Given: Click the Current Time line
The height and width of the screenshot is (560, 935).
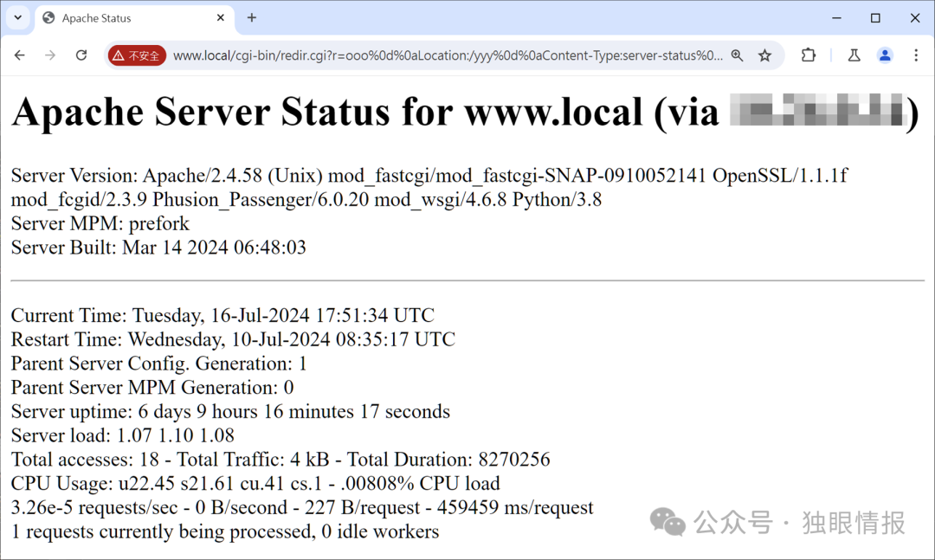Looking at the screenshot, I should pyautogui.click(x=222, y=315).
